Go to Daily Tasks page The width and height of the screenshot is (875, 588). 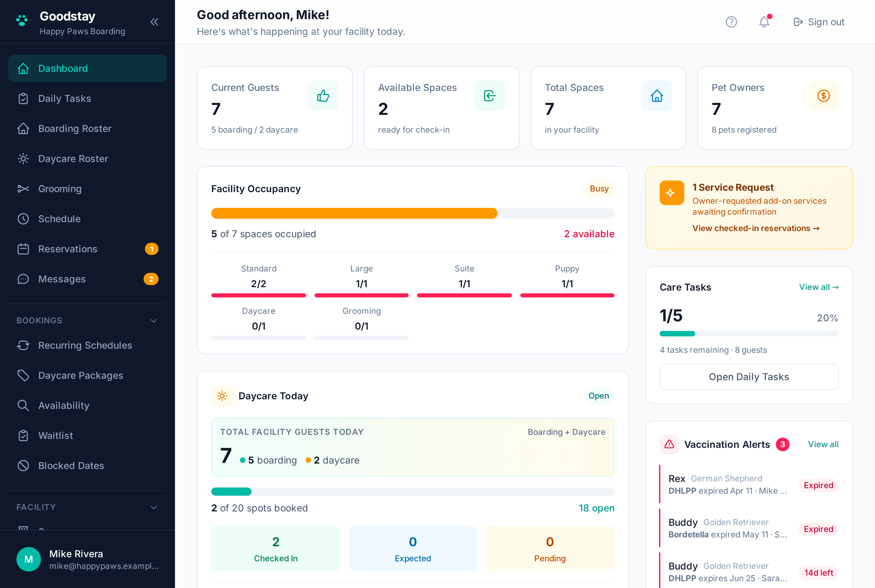(87, 98)
